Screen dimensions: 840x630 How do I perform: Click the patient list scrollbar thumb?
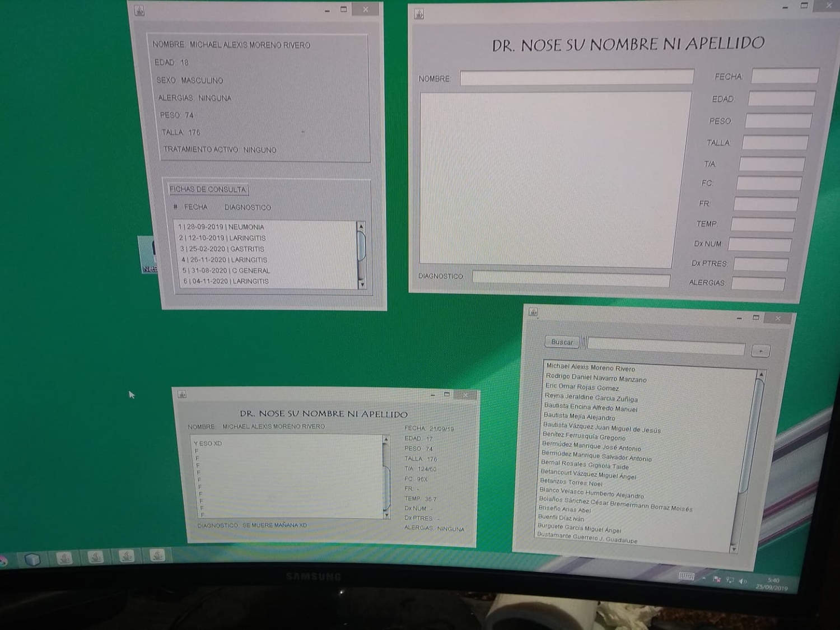[752, 437]
